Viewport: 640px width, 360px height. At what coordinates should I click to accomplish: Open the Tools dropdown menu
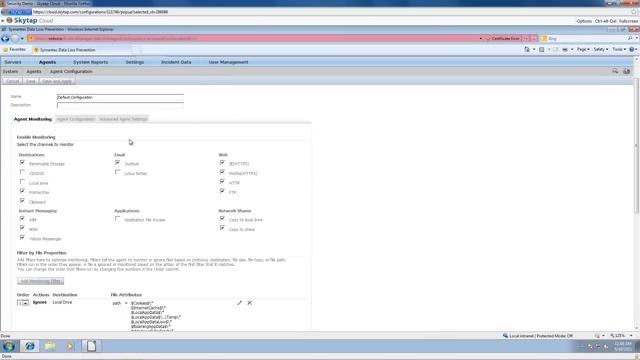point(619,49)
